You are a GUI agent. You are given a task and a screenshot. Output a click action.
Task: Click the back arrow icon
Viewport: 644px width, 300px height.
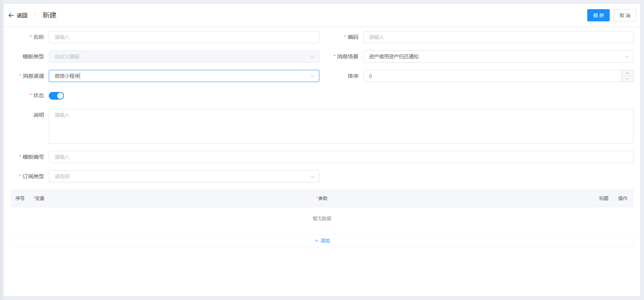11,15
